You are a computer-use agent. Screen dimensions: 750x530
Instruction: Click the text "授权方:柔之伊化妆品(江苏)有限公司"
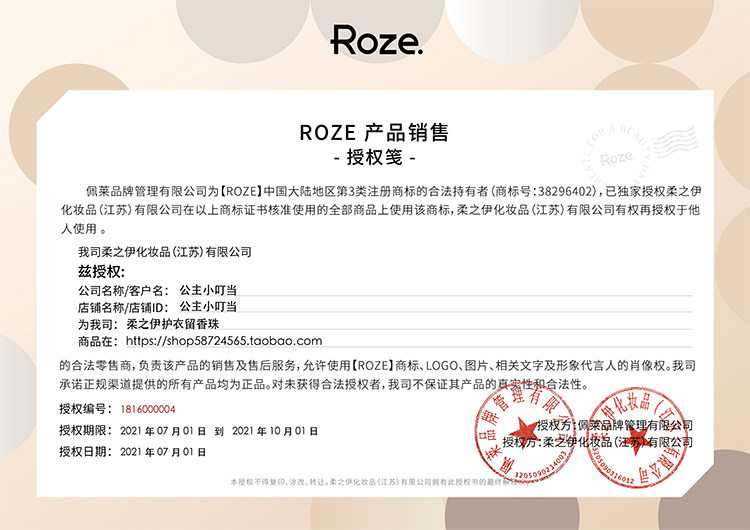pyautogui.click(x=598, y=442)
